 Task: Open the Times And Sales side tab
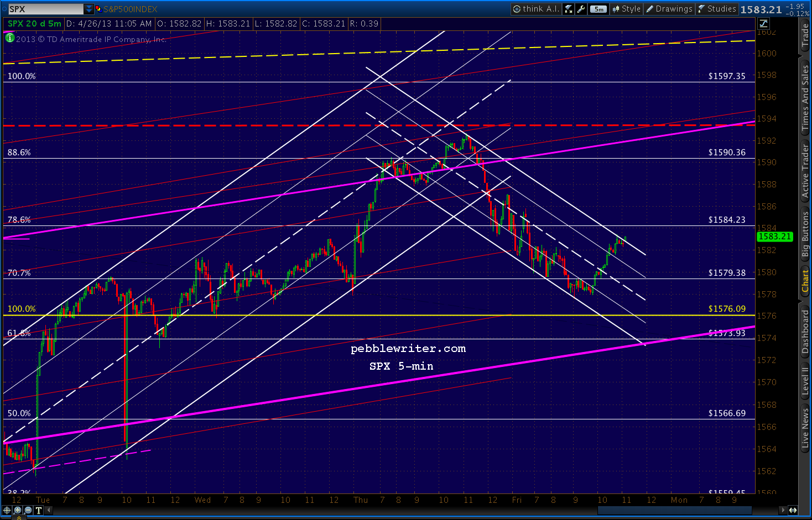coord(805,98)
